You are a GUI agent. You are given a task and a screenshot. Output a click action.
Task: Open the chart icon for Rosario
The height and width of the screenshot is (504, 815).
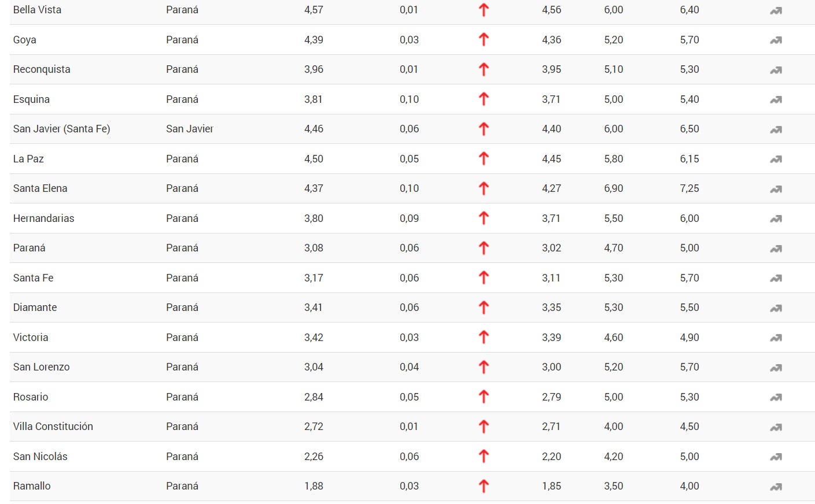776,397
